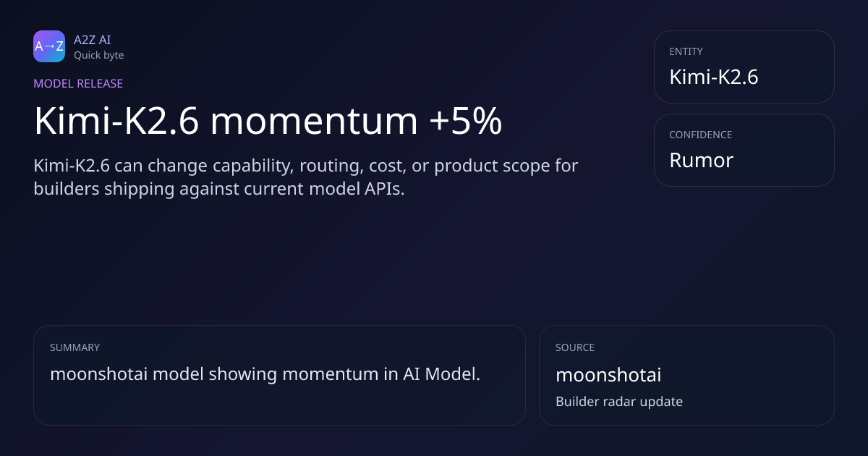Click the SUMMARY section label
The width and height of the screenshot is (868, 456).
click(75, 347)
